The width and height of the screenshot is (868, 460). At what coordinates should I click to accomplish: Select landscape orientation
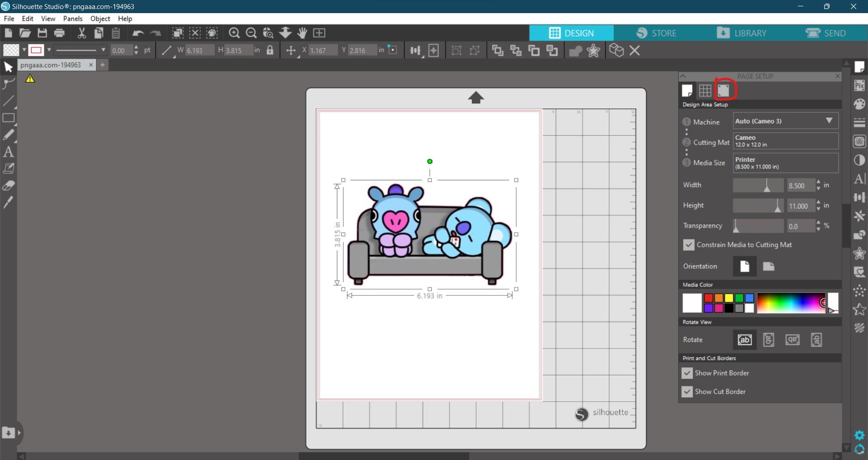pyautogui.click(x=769, y=266)
